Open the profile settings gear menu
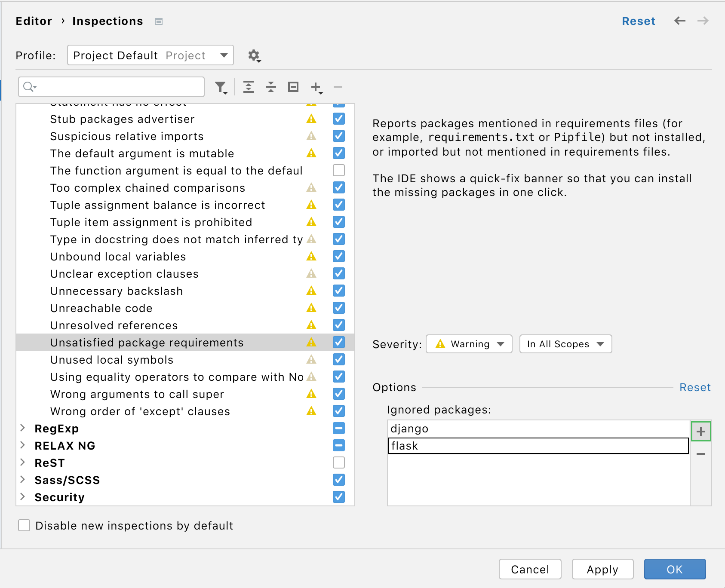Viewport: 725px width, 588px height. coord(254,55)
